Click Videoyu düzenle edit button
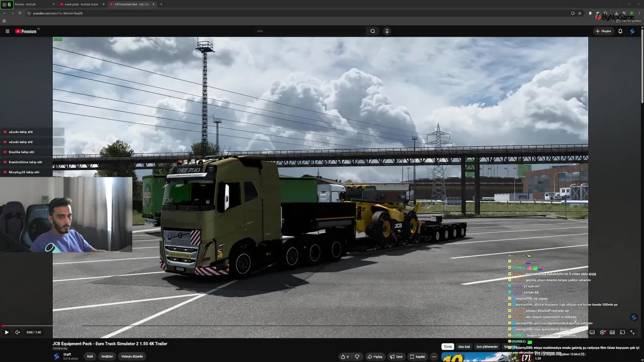Screen dimensions: 644x362 [x=132, y=356]
